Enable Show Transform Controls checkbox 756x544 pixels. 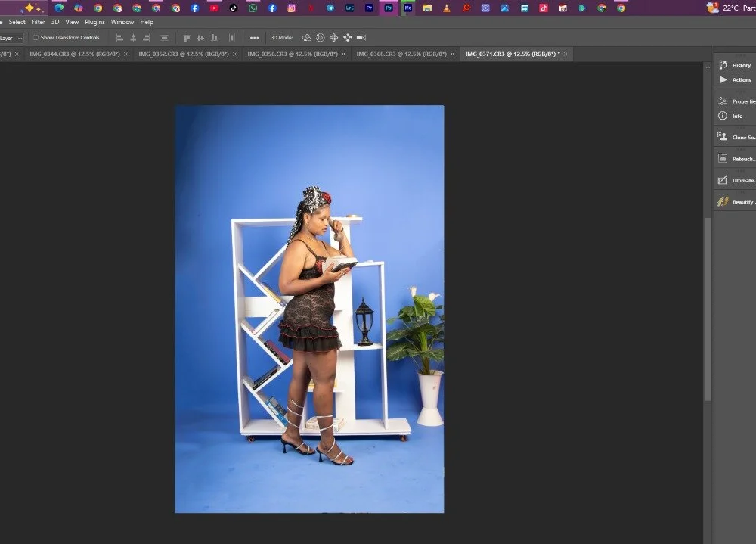(x=36, y=37)
